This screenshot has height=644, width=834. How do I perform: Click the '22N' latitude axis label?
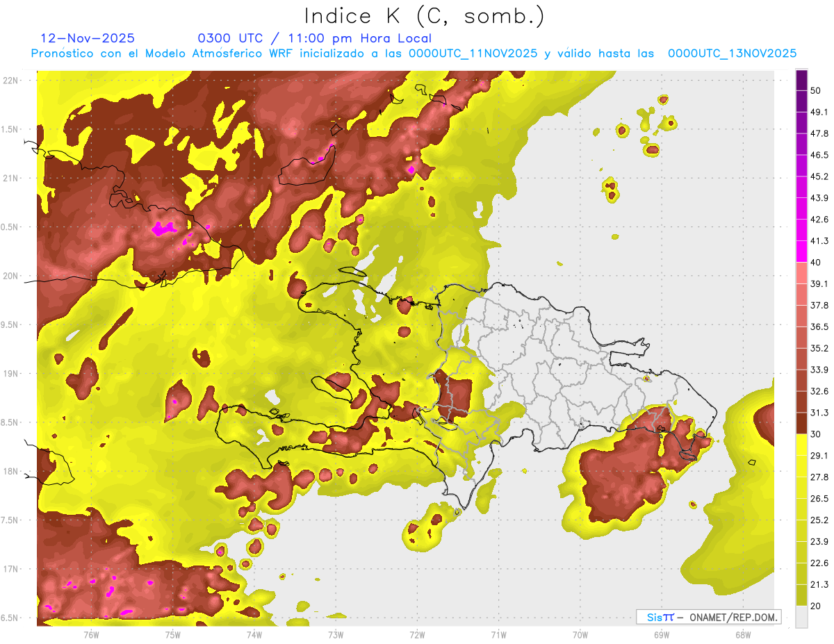[x=11, y=81]
